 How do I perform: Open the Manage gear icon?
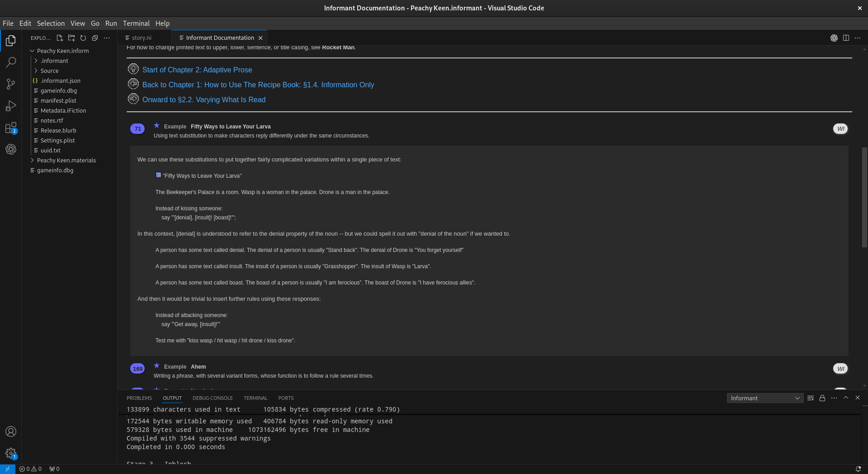[11, 453]
